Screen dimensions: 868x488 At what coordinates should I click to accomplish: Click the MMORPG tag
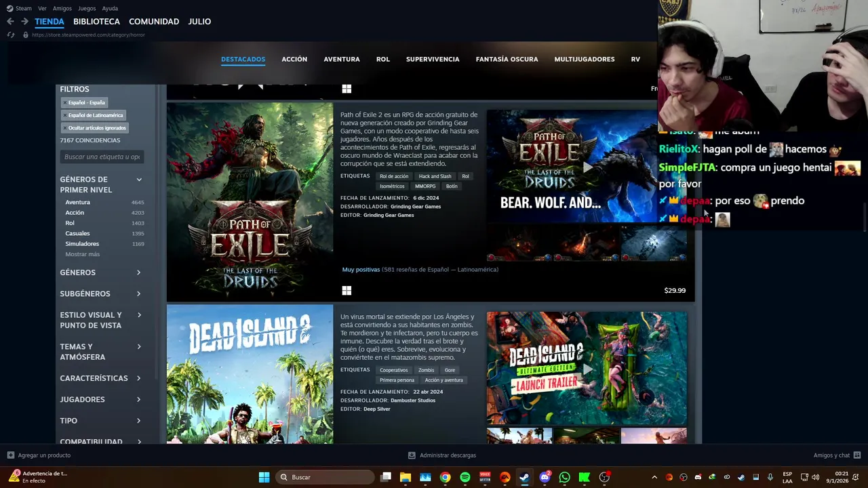click(x=425, y=186)
